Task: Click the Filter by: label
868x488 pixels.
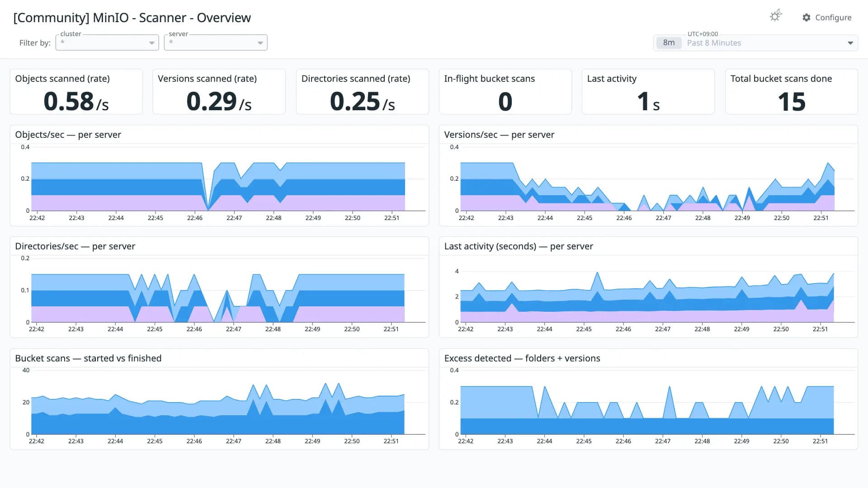Action: (x=35, y=43)
